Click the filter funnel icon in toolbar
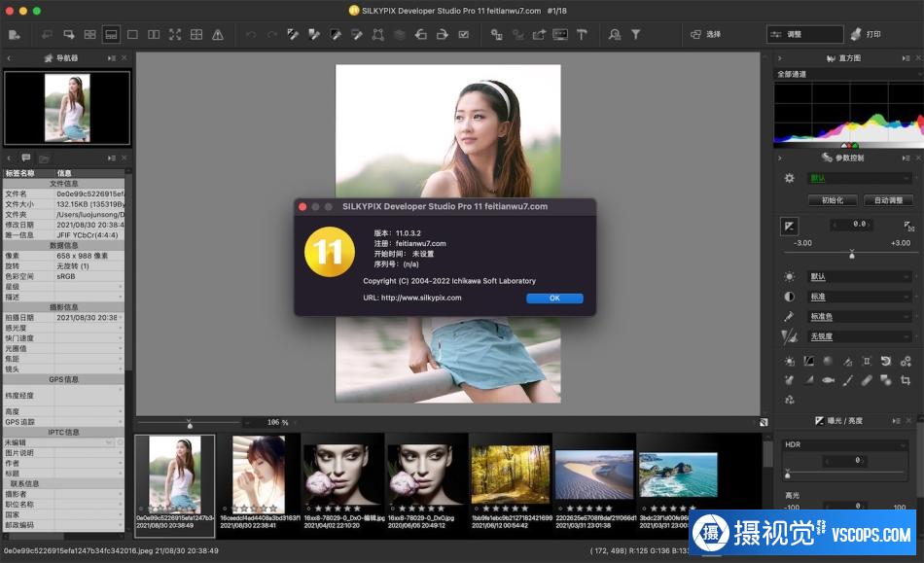The height and width of the screenshot is (563, 924). click(636, 35)
